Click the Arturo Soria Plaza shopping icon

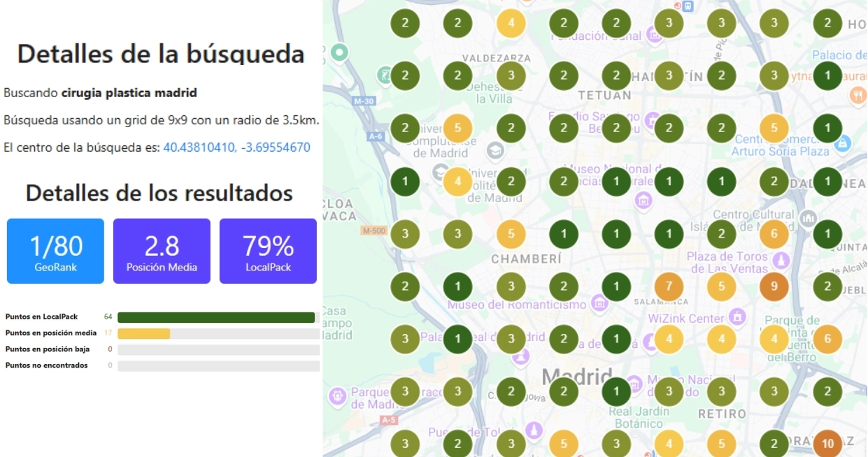843,143
